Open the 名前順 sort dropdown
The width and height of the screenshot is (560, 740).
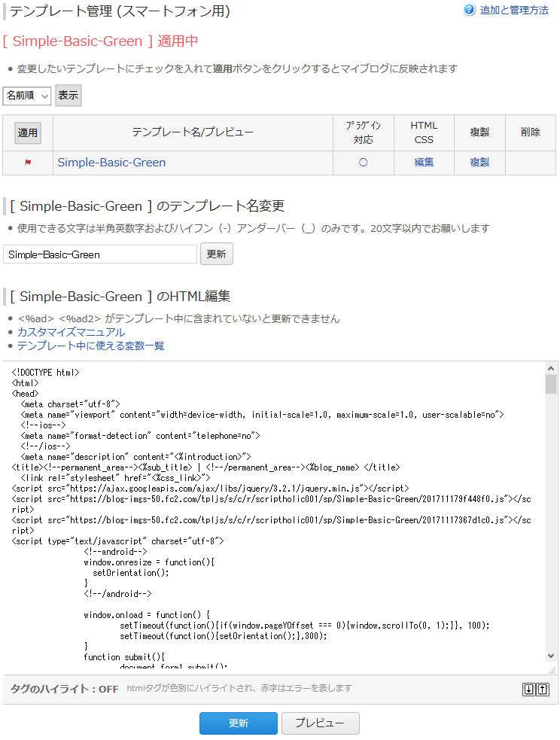point(27,96)
